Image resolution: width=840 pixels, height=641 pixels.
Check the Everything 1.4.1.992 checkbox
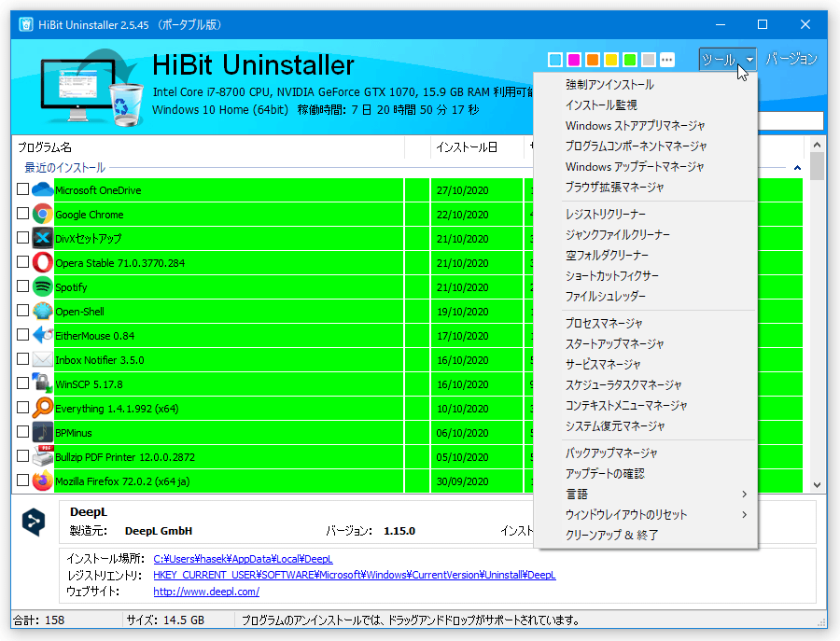(22, 408)
